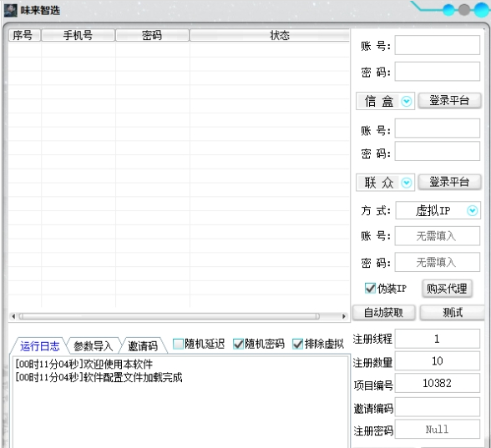The width and height of the screenshot is (491, 448).
Task: Click the gray circle window control
Action: pyautogui.click(x=464, y=10)
